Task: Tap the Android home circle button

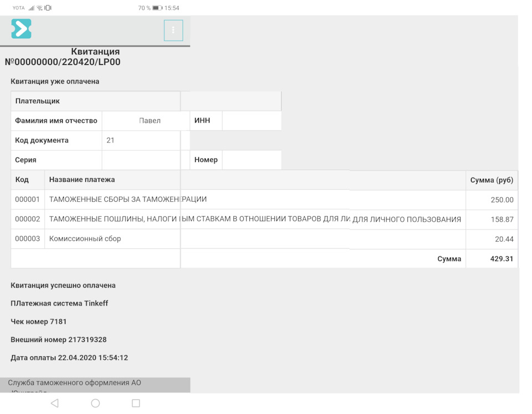Action: [95, 403]
